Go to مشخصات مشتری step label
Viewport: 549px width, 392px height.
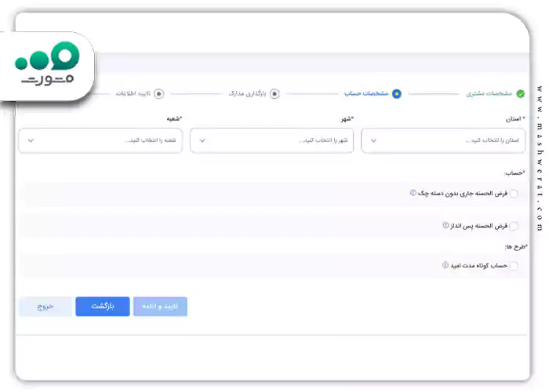pyautogui.click(x=489, y=93)
